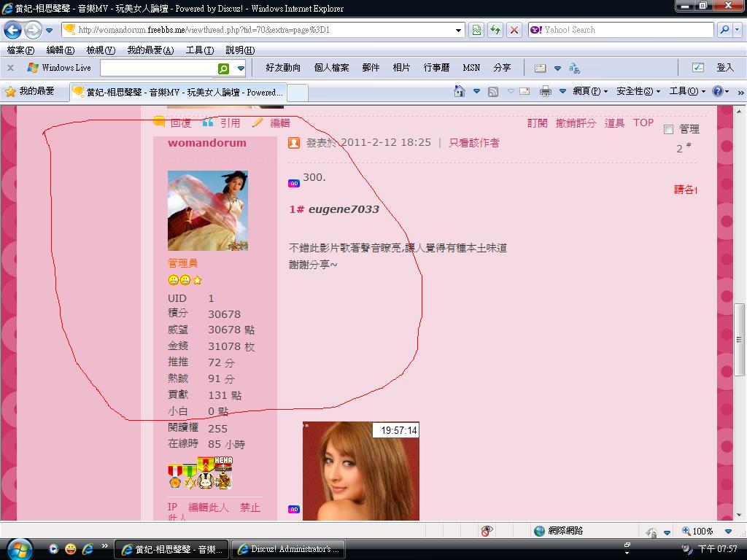
Task: Open the 工具(O) command menu
Action: click(687, 91)
